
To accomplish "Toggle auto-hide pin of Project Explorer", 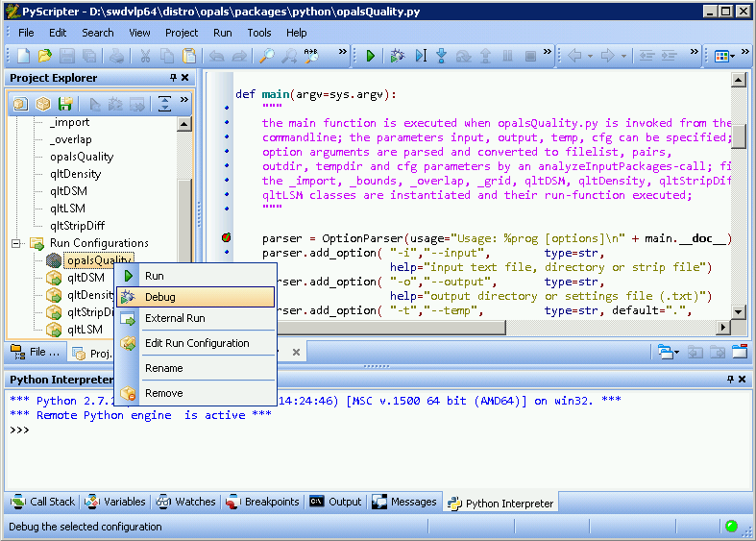I will point(173,78).
